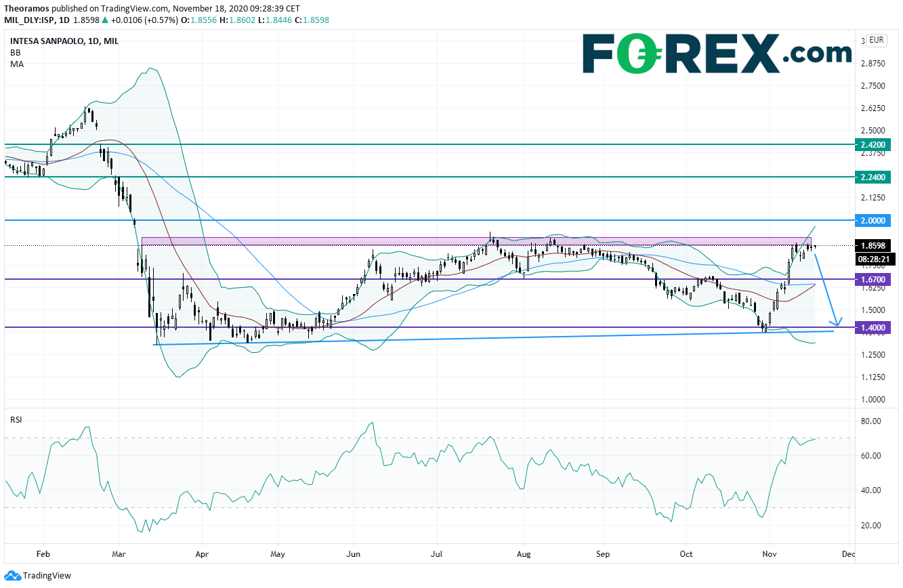Click the FOREX.com logo
Screen dimensions: 903x588
click(717, 54)
